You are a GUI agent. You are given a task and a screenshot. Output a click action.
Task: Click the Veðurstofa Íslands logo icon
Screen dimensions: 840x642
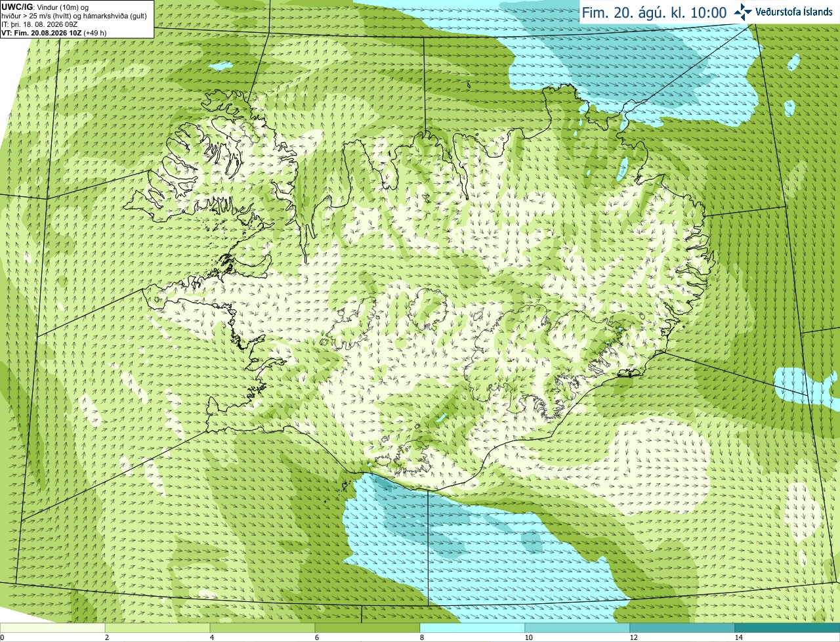743,12
